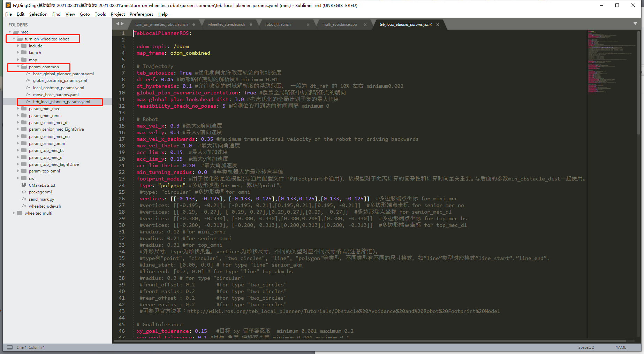
Task: Open wheeltec_udev.sh file
Action: pos(45,206)
